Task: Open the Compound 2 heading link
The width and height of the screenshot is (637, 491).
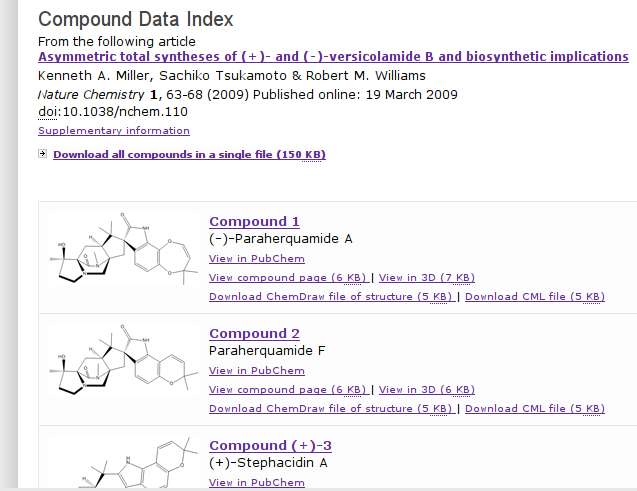Action: pos(254,334)
